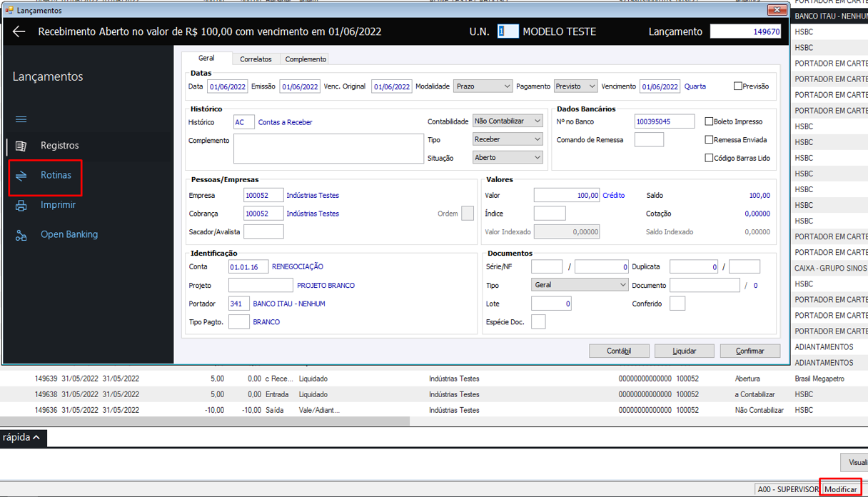This screenshot has height=500, width=868.
Task: Tick the Código Barras Lido checkbox
Action: point(709,158)
